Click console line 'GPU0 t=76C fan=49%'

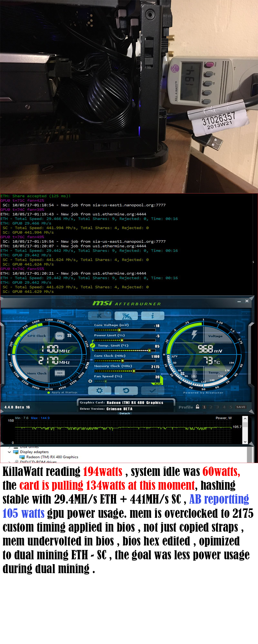pos(22,237)
